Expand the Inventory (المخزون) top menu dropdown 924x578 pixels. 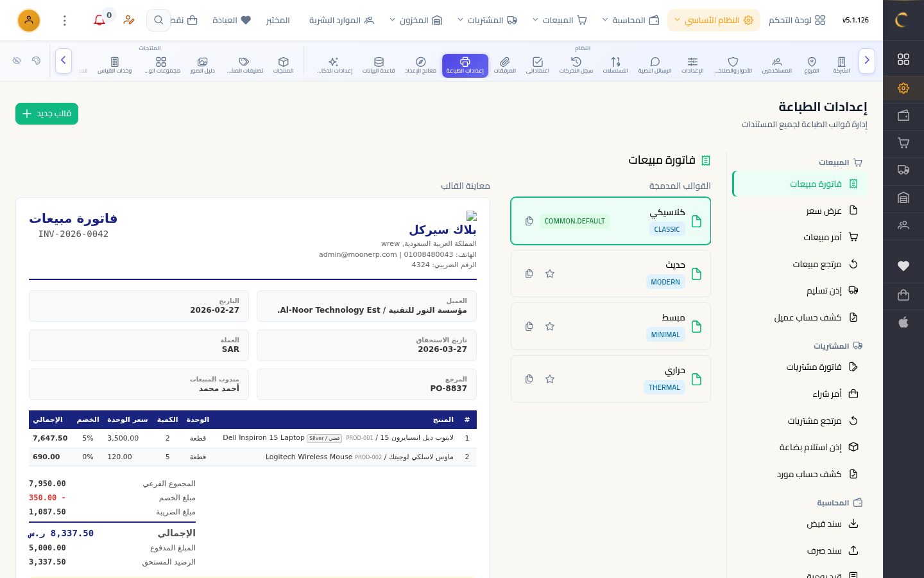click(416, 21)
